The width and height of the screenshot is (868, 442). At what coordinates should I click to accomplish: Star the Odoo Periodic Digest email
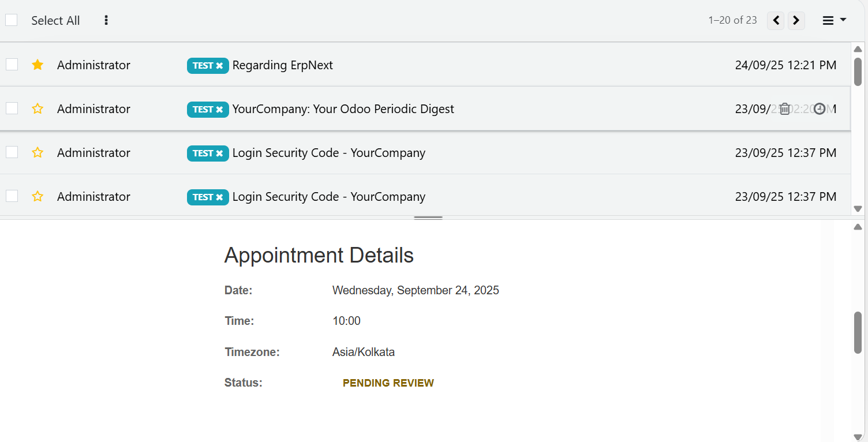38,108
